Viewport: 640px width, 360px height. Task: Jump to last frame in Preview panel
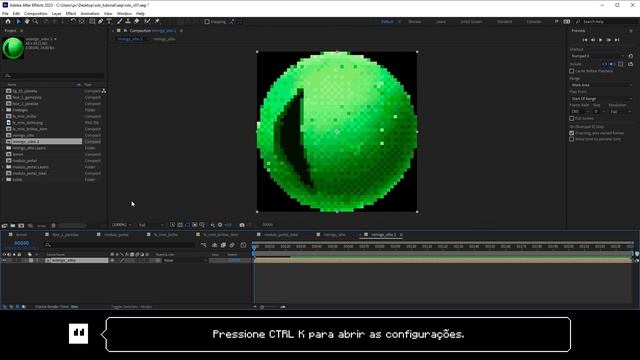point(617,40)
